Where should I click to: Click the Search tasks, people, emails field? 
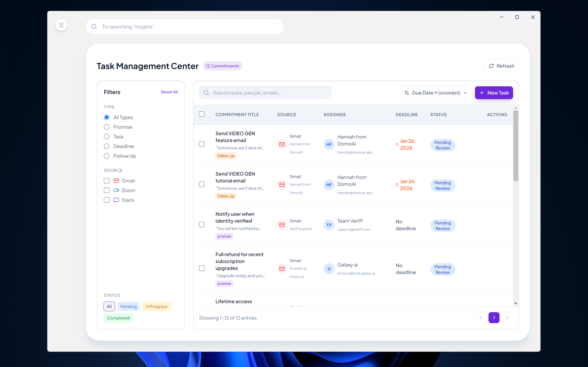click(x=265, y=93)
